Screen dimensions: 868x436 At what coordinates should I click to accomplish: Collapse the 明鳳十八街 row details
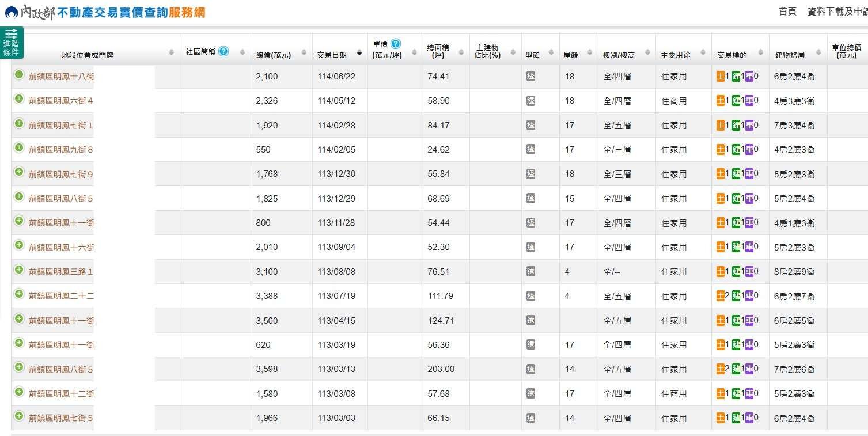19,75
